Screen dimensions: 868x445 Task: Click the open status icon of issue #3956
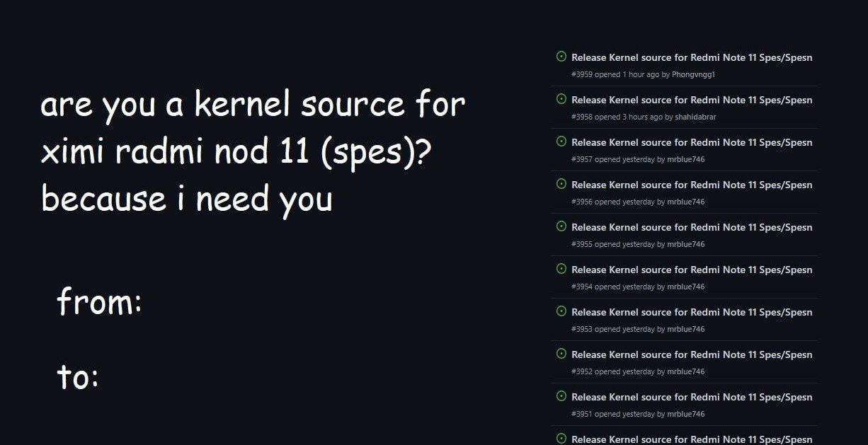(x=561, y=184)
